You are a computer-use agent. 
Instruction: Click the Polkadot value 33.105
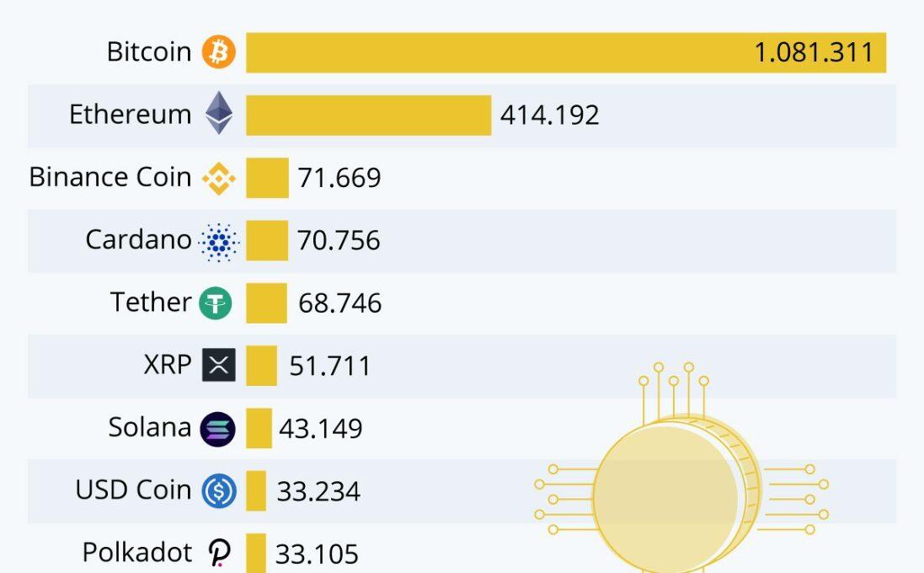(x=318, y=554)
